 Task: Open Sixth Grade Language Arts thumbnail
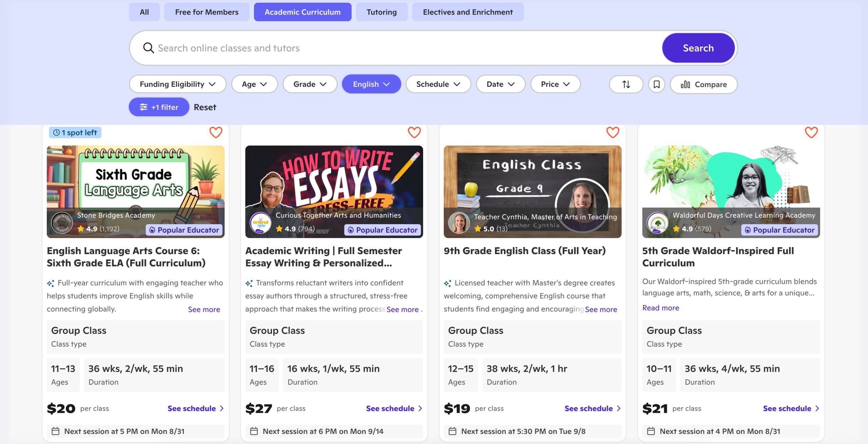tap(136, 192)
